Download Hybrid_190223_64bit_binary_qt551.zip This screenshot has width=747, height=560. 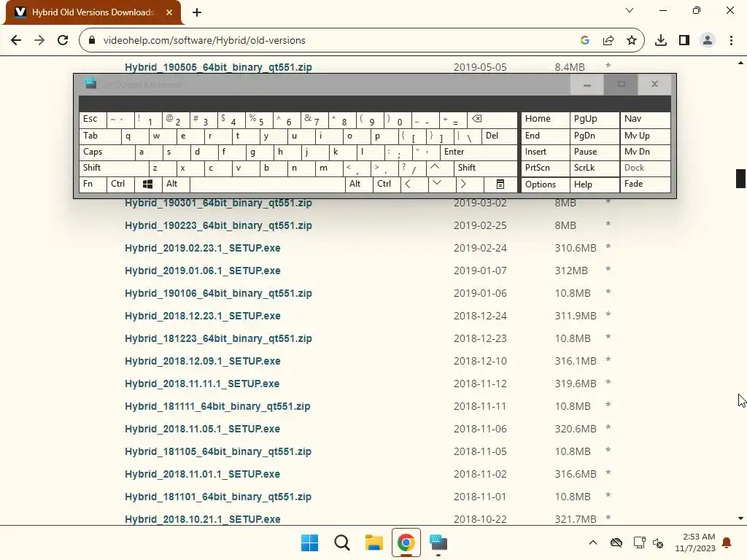[218, 225]
